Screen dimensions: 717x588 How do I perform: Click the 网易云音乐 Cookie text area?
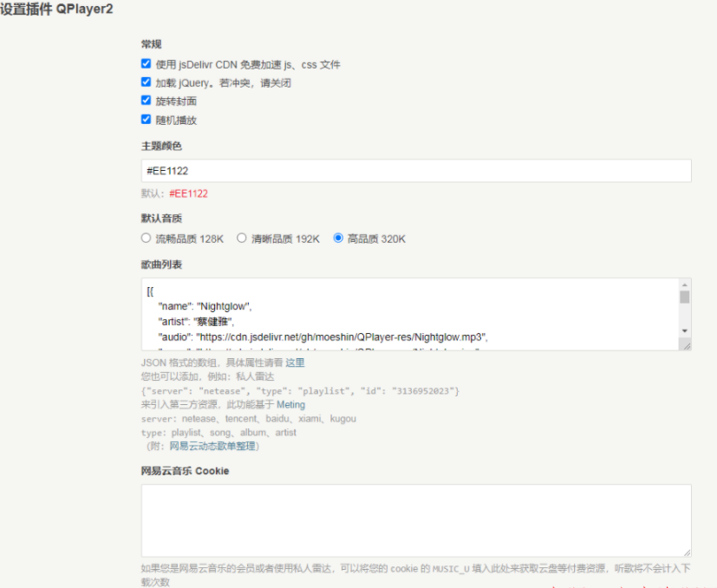point(416,519)
